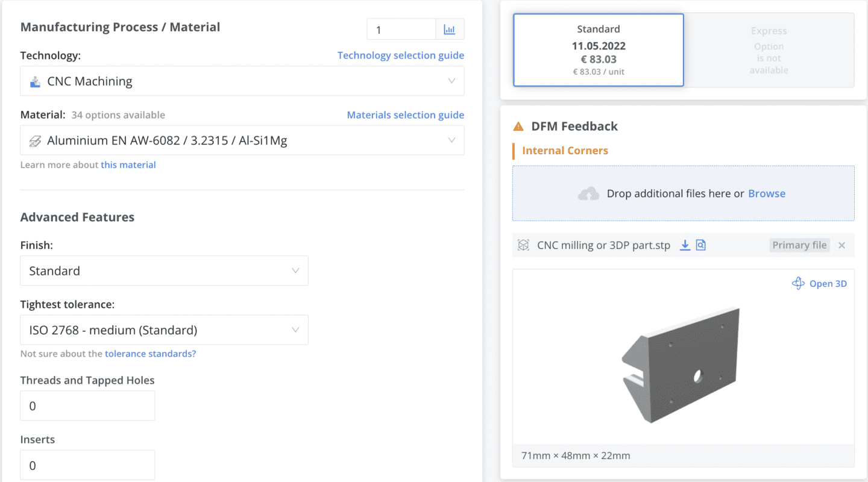Remove the primary file with X icon
Image resolution: width=868 pixels, height=482 pixels.
point(842,245)
